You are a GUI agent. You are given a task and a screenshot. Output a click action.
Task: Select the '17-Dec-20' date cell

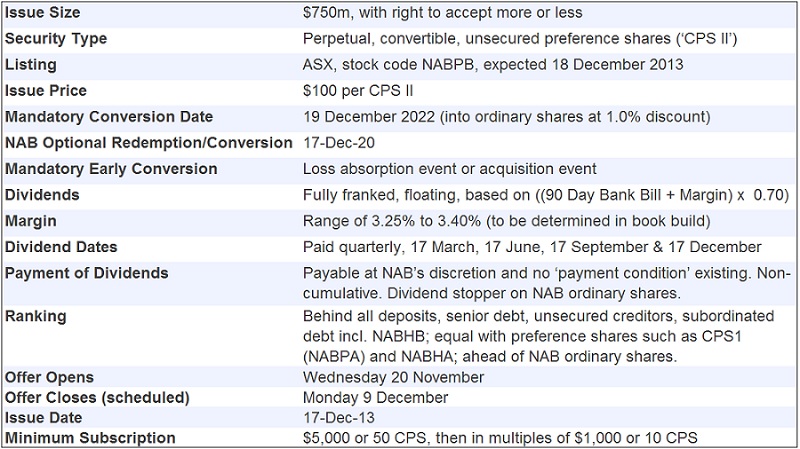(x=336, y=143)
